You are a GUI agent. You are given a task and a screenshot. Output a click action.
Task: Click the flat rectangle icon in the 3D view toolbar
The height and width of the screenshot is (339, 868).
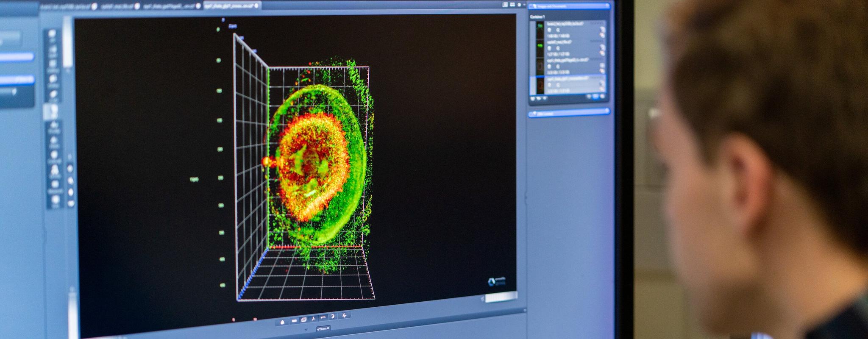coord(294,321)
